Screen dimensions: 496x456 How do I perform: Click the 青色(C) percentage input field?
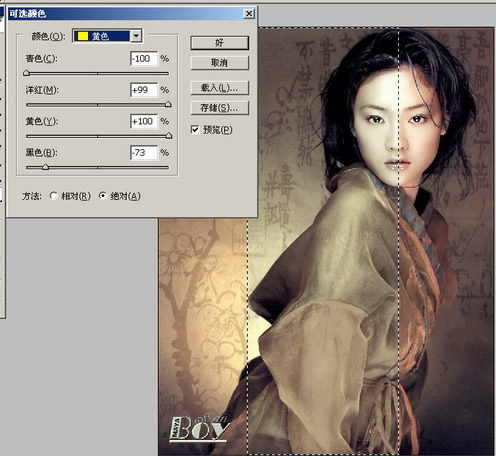click(x=143, y=59)
